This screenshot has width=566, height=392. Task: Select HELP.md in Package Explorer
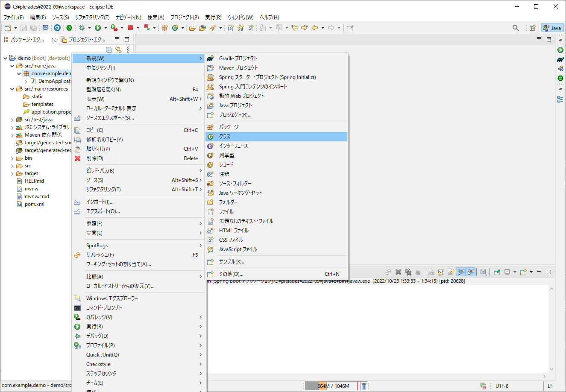tap(34, 181)
